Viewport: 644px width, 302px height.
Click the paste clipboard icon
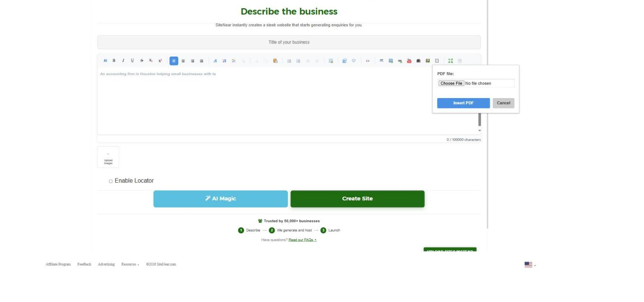point(275,61)
